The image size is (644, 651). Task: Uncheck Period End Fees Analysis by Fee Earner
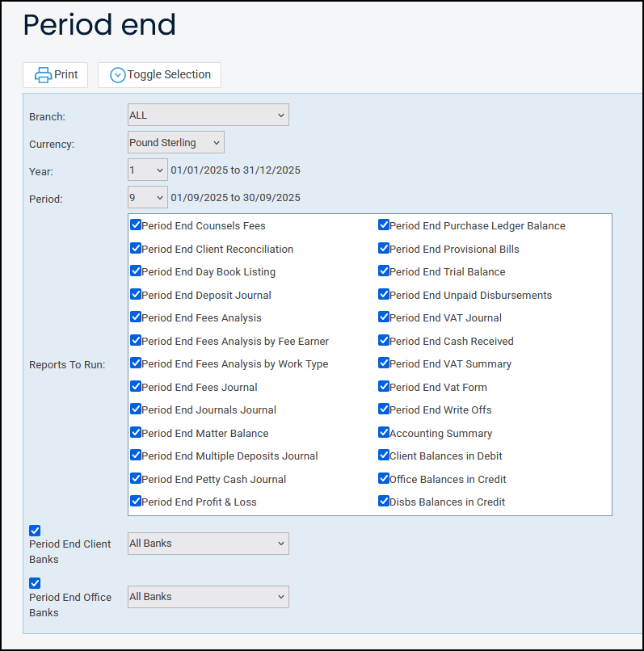pyautogui.click(x=136, y=341)
